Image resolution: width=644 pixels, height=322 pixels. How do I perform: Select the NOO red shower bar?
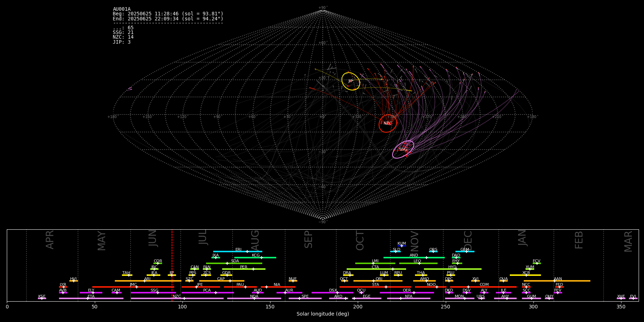(x=431, y=287)
